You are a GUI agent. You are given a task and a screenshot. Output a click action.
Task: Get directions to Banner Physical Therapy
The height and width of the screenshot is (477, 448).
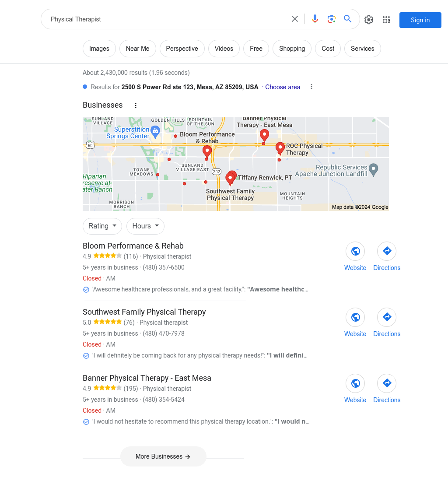387,383
